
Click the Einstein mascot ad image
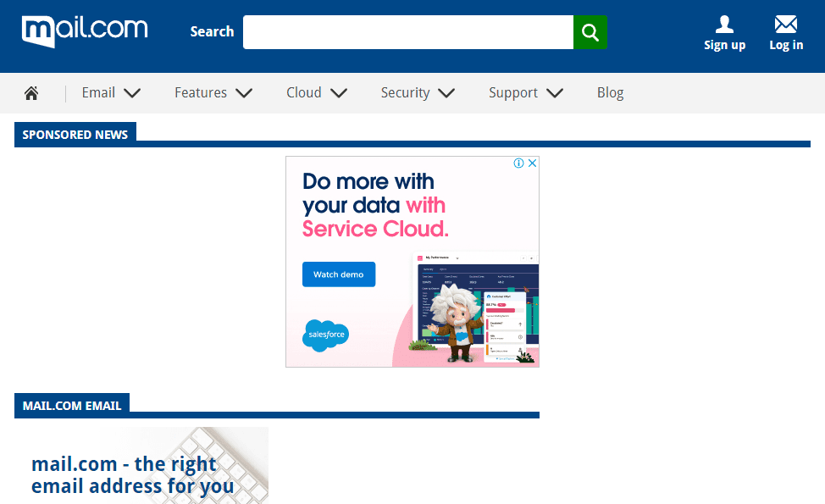(457, 323)
